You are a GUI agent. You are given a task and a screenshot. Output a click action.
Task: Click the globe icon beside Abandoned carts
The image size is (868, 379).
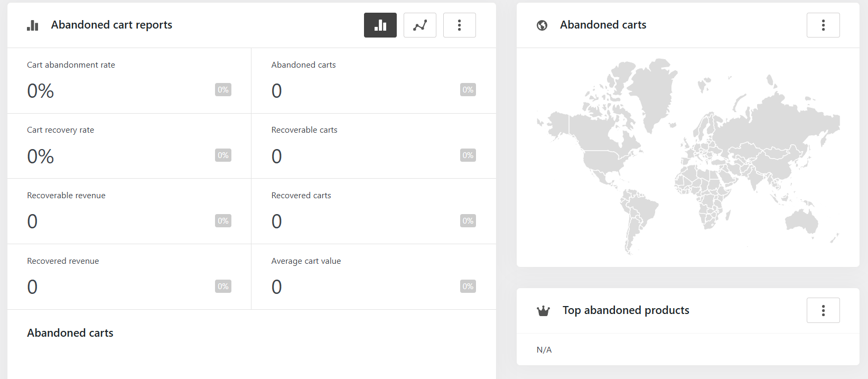pos(542,25)
